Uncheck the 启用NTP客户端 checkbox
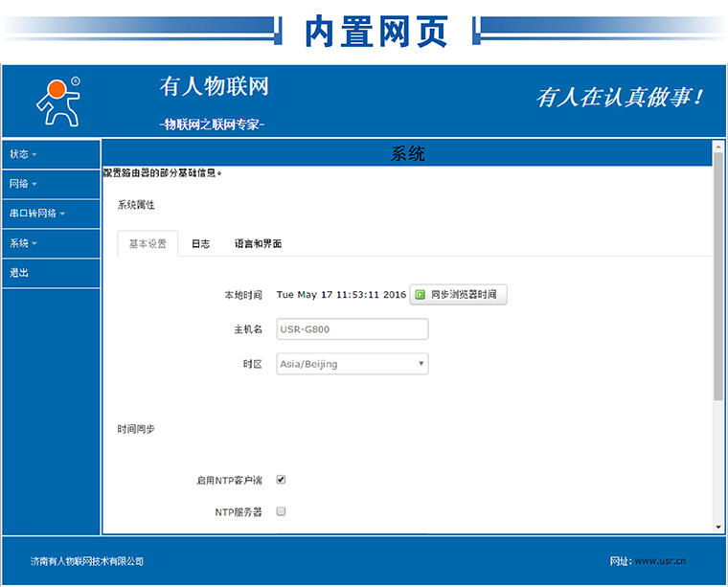728x587 pixels. [281, 480]
